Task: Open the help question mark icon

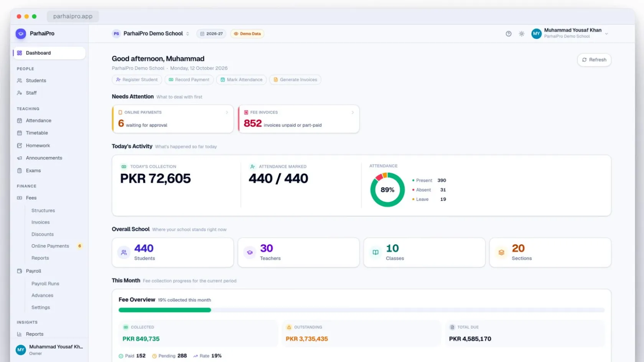Action: pos(509,34)
